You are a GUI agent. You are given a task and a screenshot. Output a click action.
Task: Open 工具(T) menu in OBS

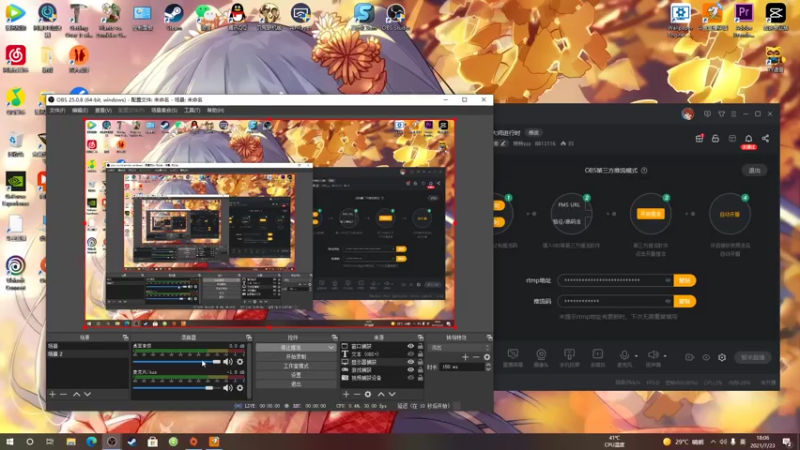tap(192, 110)
